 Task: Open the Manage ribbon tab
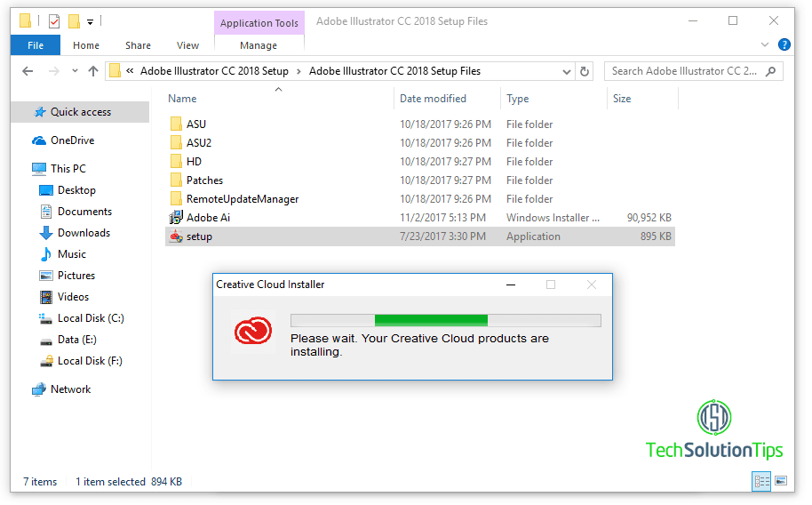259,45
